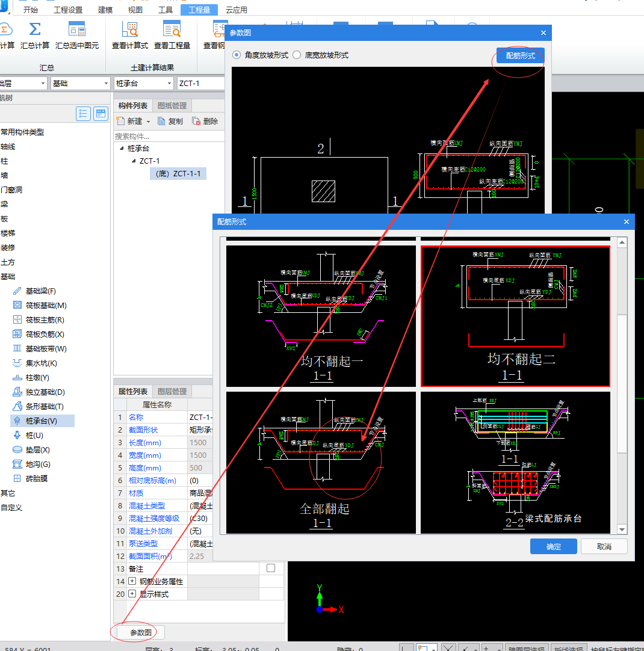The height and width of the screenshot is (651, 644).
Task: Collapse the ZCT-1 tree node
Action: 134,161
